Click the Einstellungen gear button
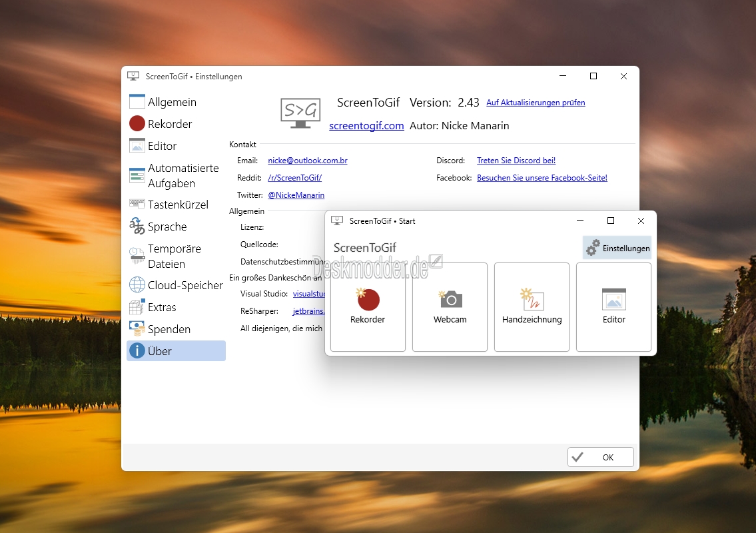 617,248
